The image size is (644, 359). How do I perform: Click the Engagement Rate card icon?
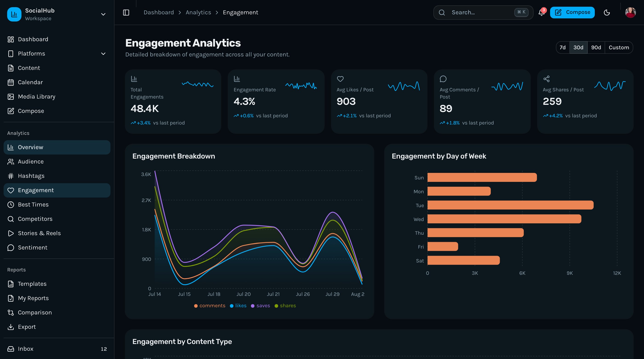pos(237,79)
